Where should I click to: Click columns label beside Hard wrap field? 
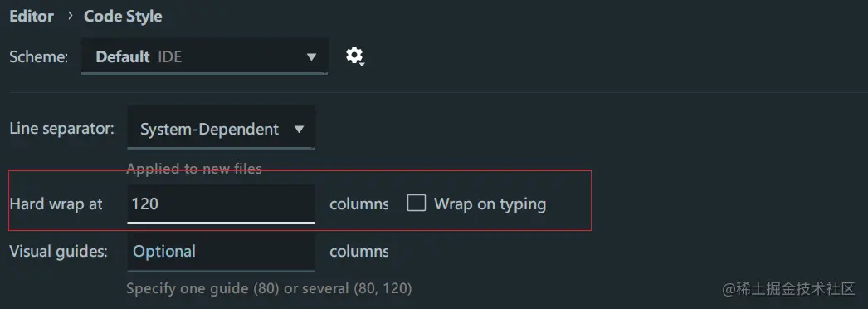(358, 204)
